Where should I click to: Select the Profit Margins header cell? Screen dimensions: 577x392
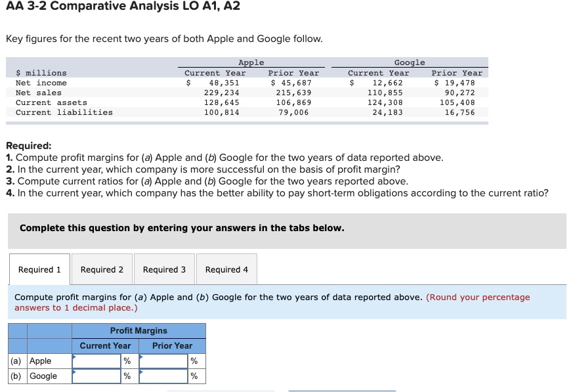tap(139, 330)
